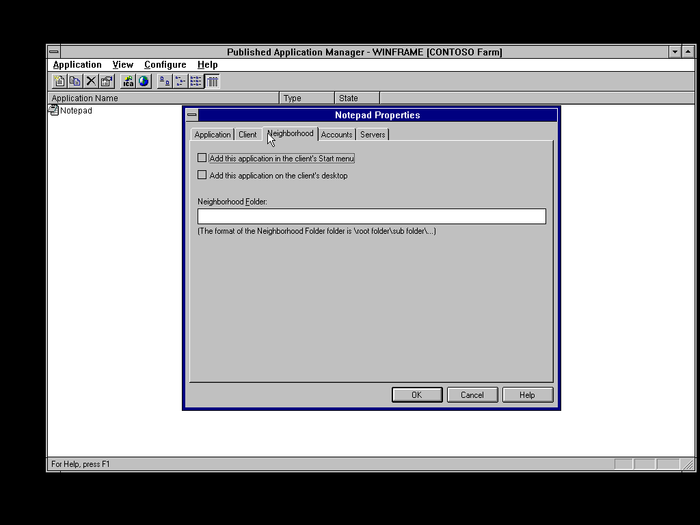Open the Application menu

point(77,65)
